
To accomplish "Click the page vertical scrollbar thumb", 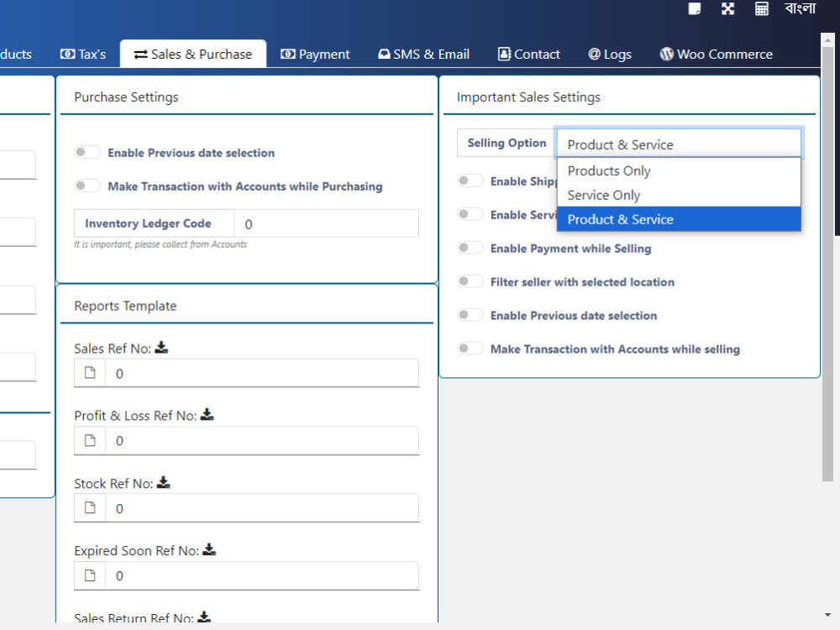I will click(x=827, y=264).
